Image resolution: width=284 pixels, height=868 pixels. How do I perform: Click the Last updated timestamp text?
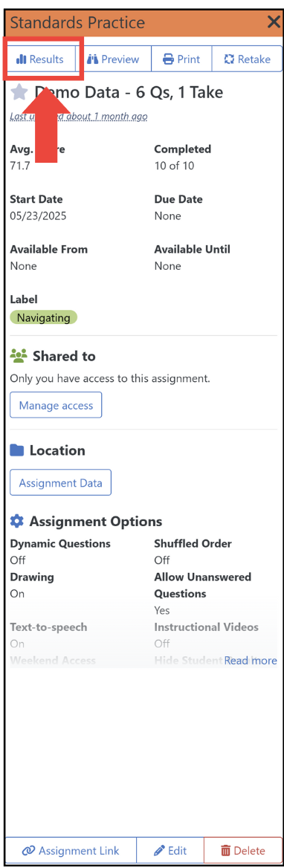[x=79, y=116]
